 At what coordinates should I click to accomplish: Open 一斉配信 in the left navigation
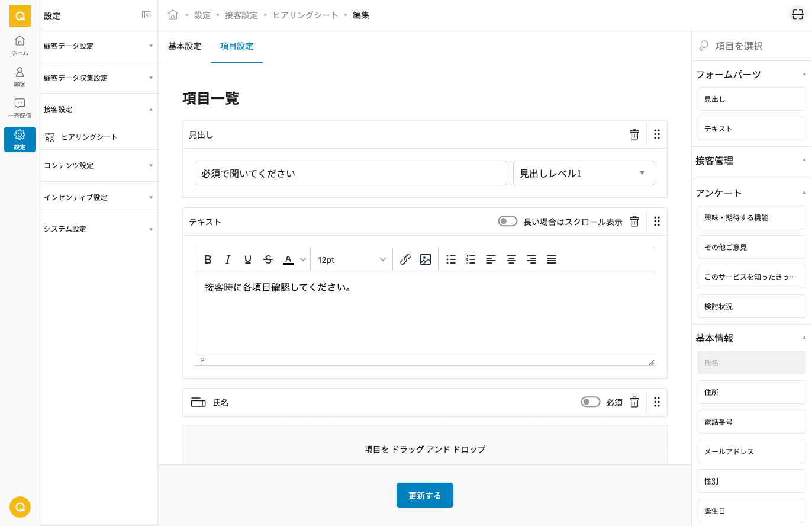pos(20,108)
